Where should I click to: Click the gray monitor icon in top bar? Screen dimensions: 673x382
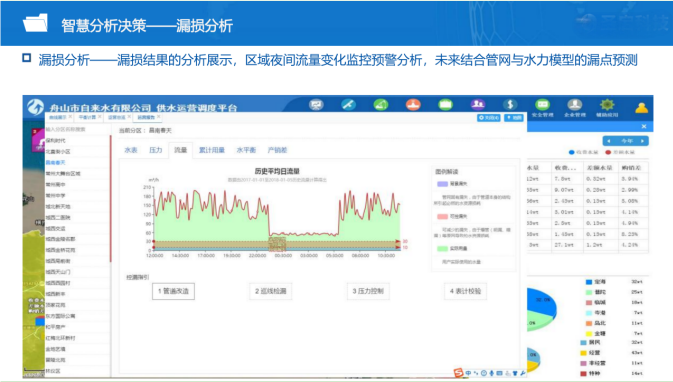pos(316,105)
